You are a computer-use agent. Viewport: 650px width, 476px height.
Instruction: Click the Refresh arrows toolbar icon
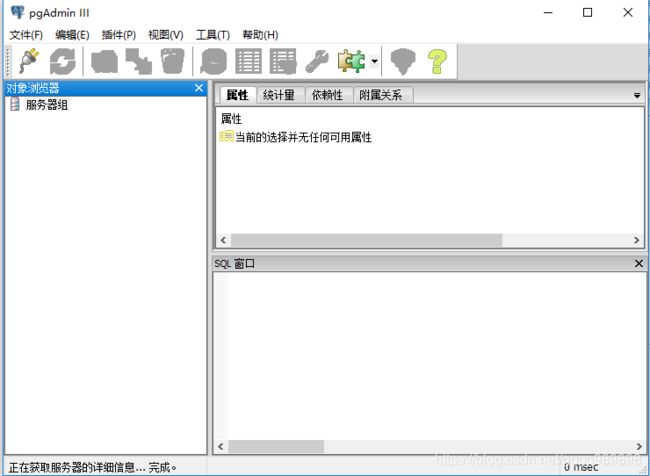click(x=63, y=61)
